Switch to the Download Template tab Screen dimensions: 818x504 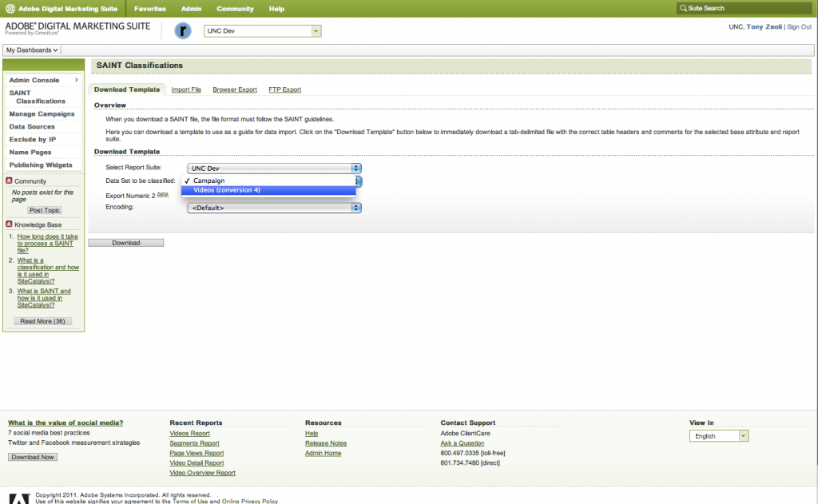[127, 89]
